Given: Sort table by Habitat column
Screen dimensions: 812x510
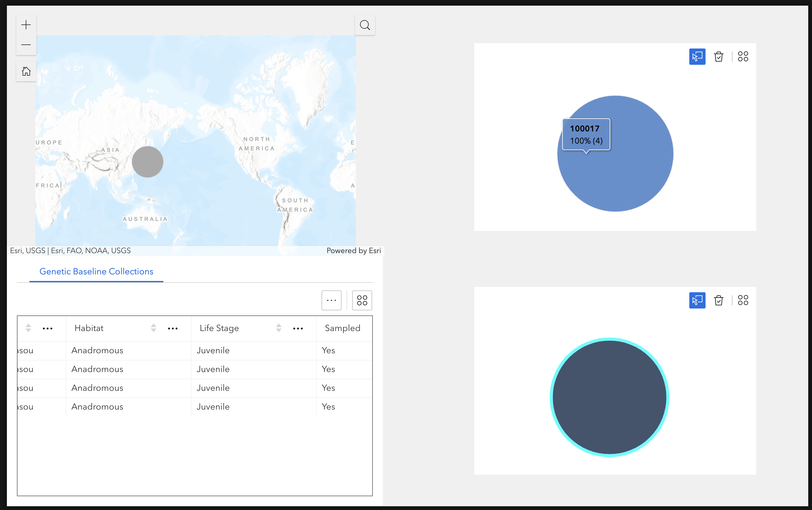Looking at the screenshot, I should [x=153, y=328].
